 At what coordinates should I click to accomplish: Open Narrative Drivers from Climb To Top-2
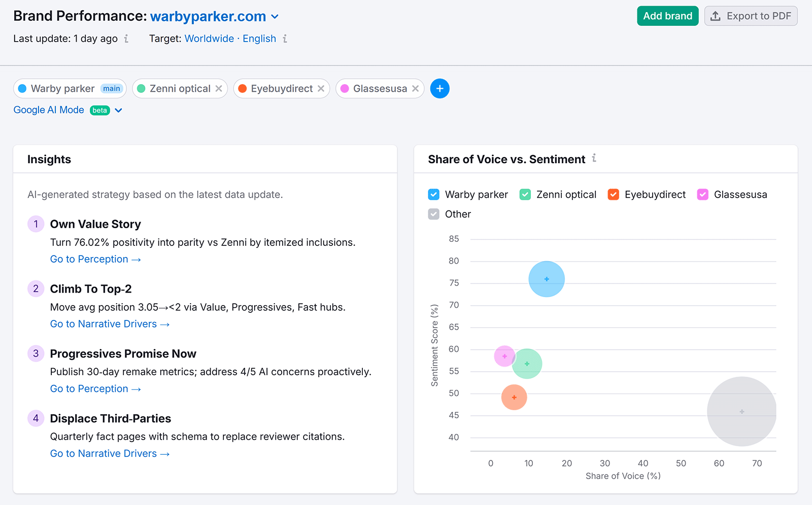(x=109, y=323)
